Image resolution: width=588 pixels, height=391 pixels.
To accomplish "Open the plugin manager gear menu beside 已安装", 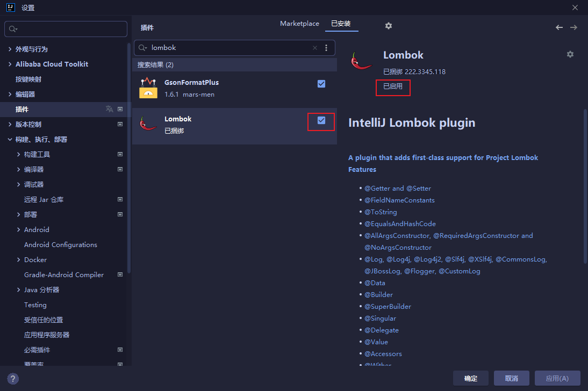I will [x=388, y=26].
